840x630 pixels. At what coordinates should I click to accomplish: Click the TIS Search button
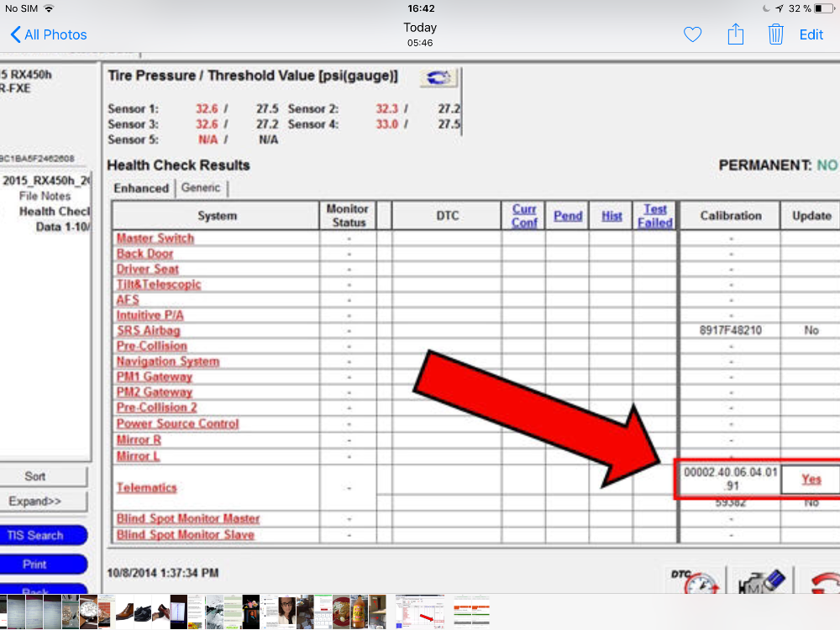coord(35,535)
